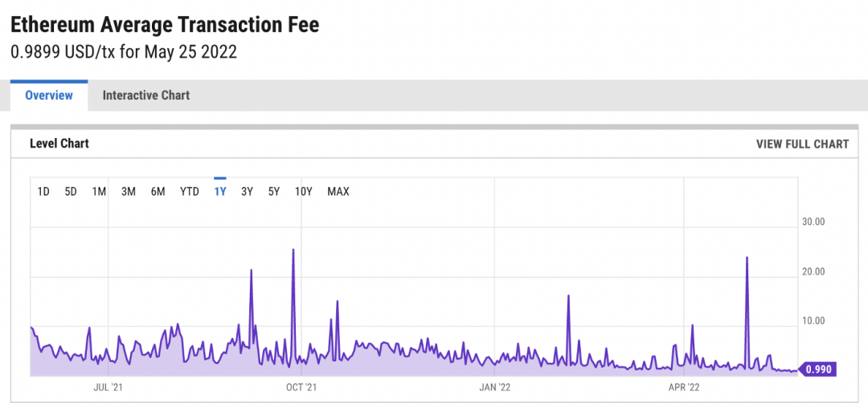Click the 10.00 y-axis label
The width and height of the screenshot is (868, 411).
[813, 321]
